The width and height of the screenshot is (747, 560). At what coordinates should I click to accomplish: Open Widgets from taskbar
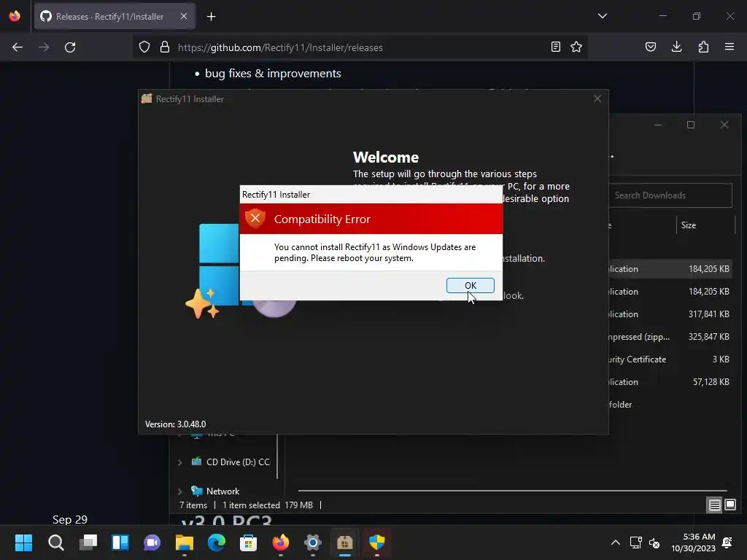120,542
